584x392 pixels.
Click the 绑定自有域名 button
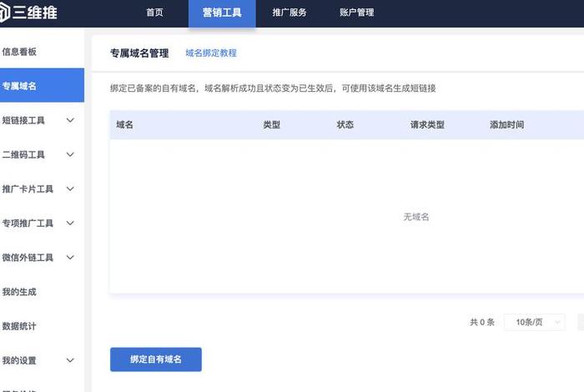click(x=156, y=359)
